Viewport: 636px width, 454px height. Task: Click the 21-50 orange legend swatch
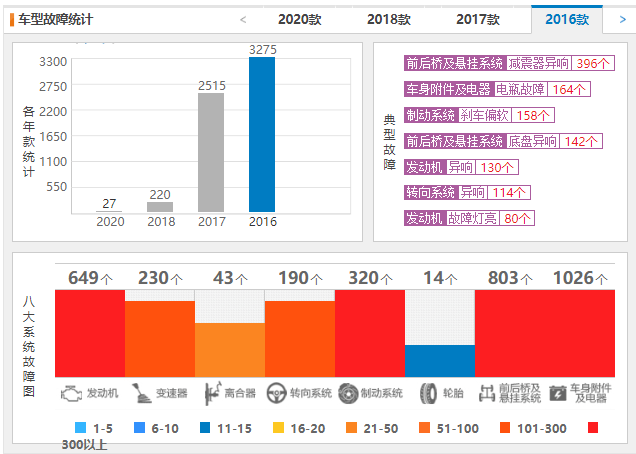(351, 428)
